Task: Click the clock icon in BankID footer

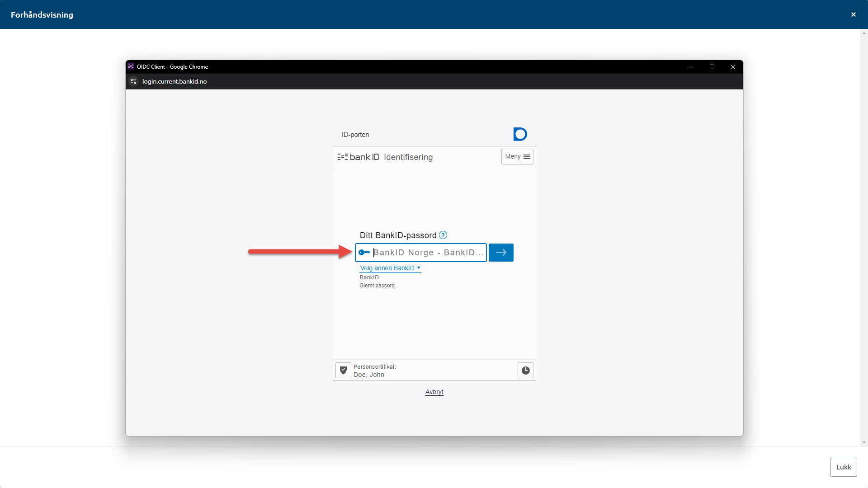Action: pyautogui.click(x=525, y=371)
